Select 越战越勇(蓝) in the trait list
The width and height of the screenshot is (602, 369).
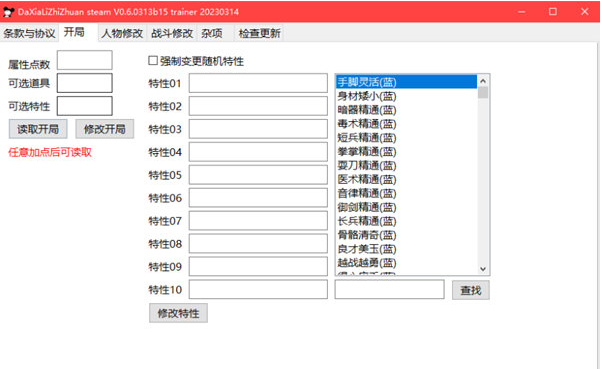pyautogui.click(x=406, y=263)
